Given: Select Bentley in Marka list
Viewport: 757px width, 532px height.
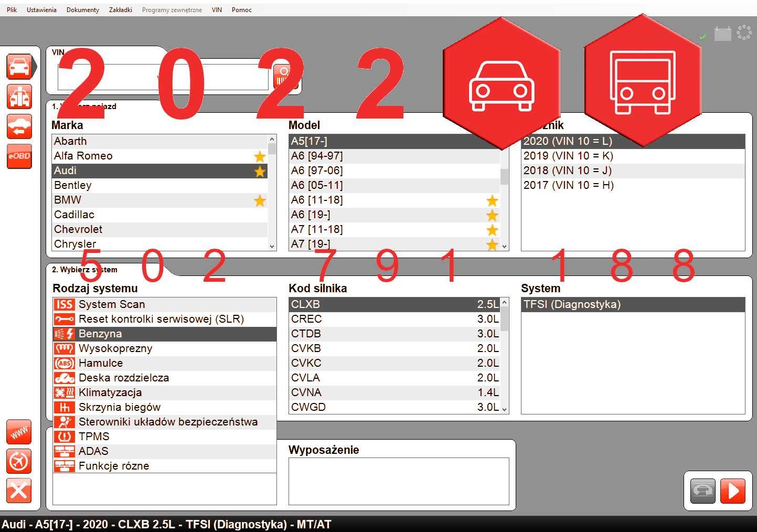Looking at the screenshot, I should (x=160, y=185).
